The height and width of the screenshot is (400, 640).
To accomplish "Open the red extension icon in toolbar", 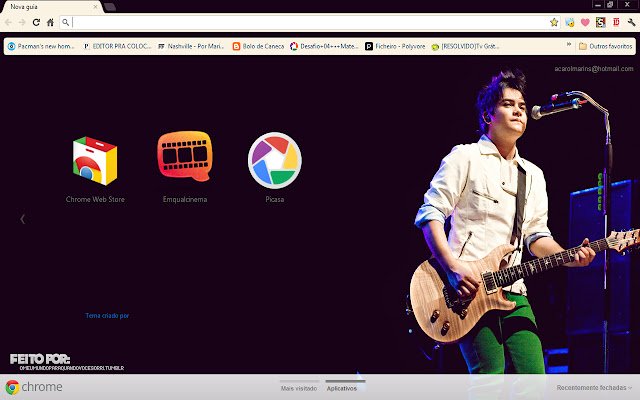I will (x=616, y=22).
